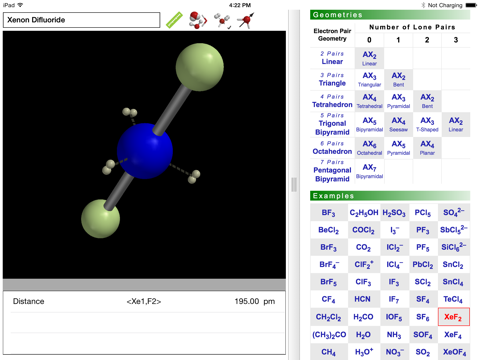Screen dimensions: 480x360
Task: Edit the Xenon Difluoride name field
Action: click(81, 20)
